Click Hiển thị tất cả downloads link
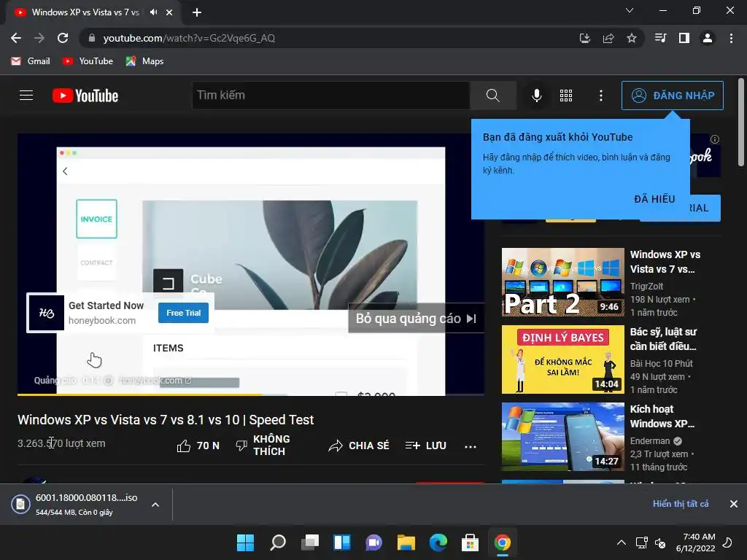Image resolution: width=747 pixels, height=560 pixels. (681, 504)
